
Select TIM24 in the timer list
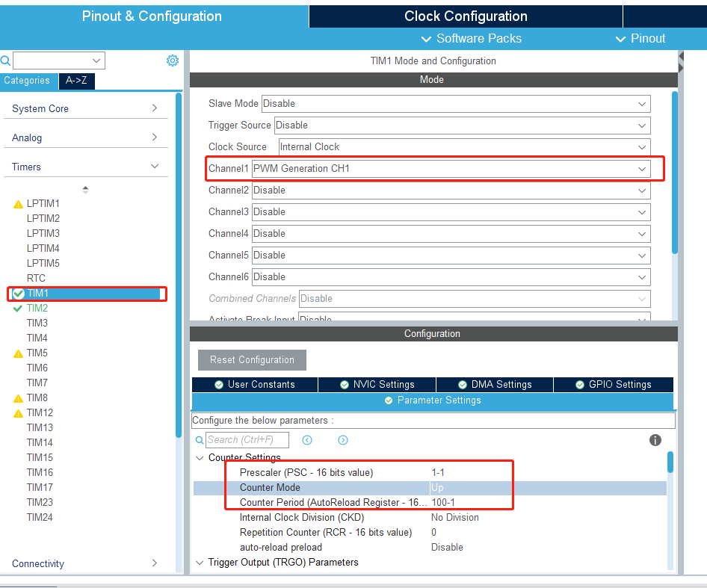coord(40,517)
